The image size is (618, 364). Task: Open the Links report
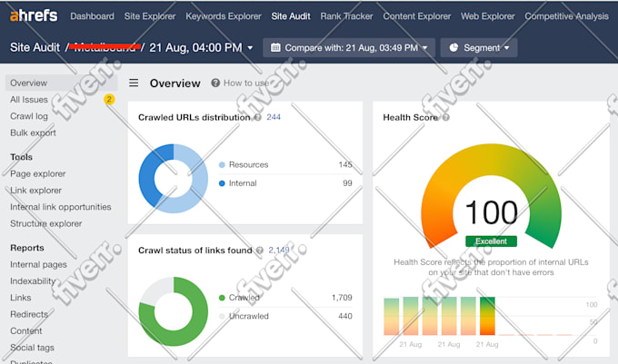point(21,298)
